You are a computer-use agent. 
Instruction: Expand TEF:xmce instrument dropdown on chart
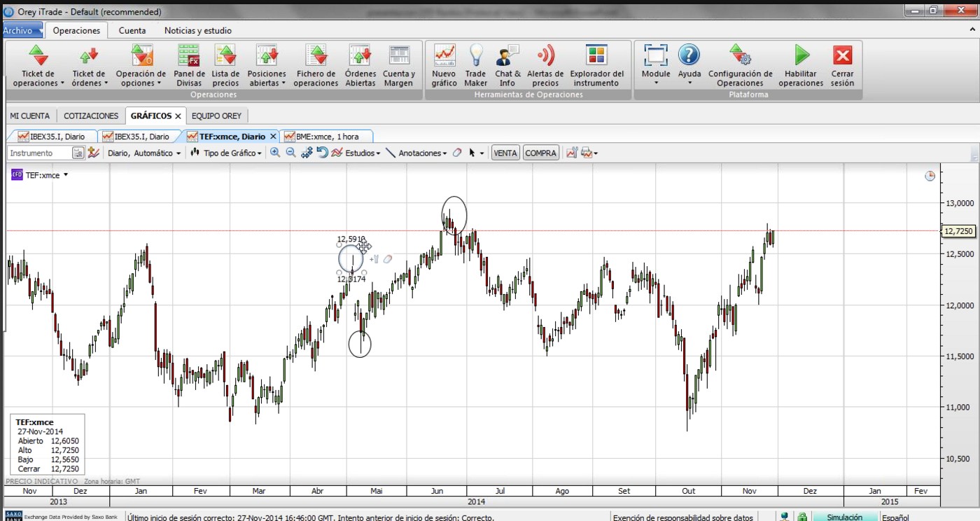pos(66,175)
